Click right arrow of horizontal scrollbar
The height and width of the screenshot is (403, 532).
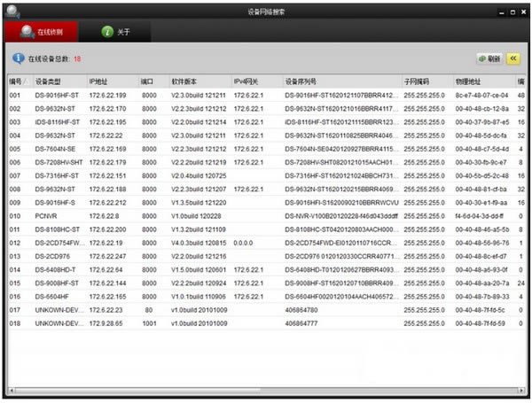(x=522, y=391)
